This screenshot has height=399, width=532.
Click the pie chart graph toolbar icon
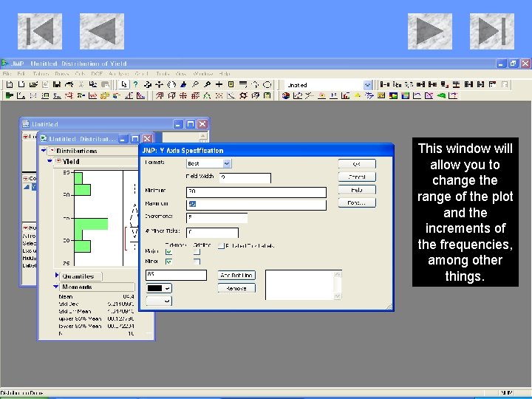[286, 95]
